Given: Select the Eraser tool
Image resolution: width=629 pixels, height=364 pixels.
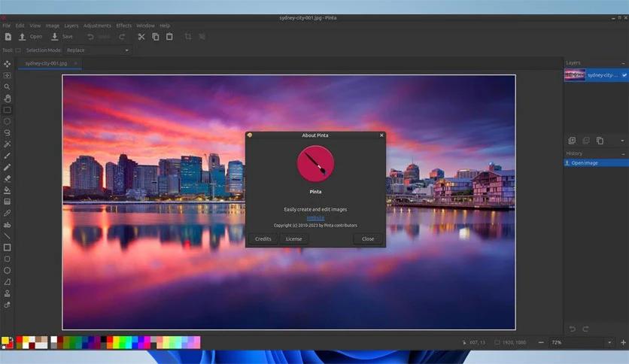Looking at the screenshot, I should coord(8,178).
